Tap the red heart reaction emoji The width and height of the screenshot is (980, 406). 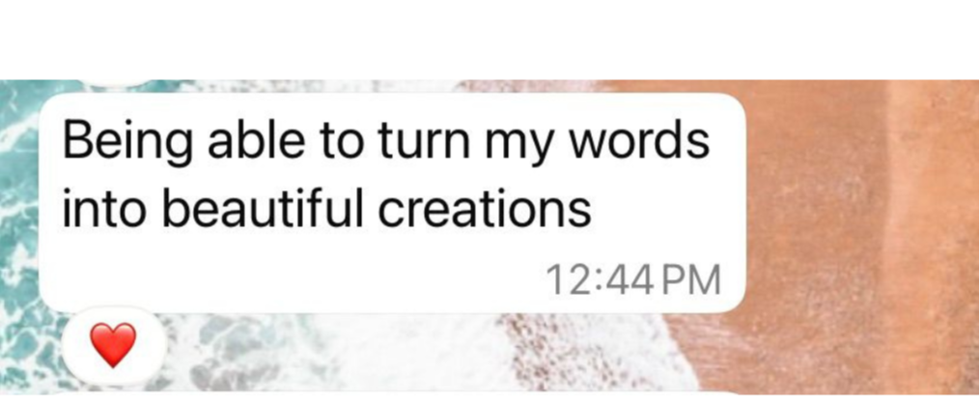pyautogui.click(x=113, y=345)
